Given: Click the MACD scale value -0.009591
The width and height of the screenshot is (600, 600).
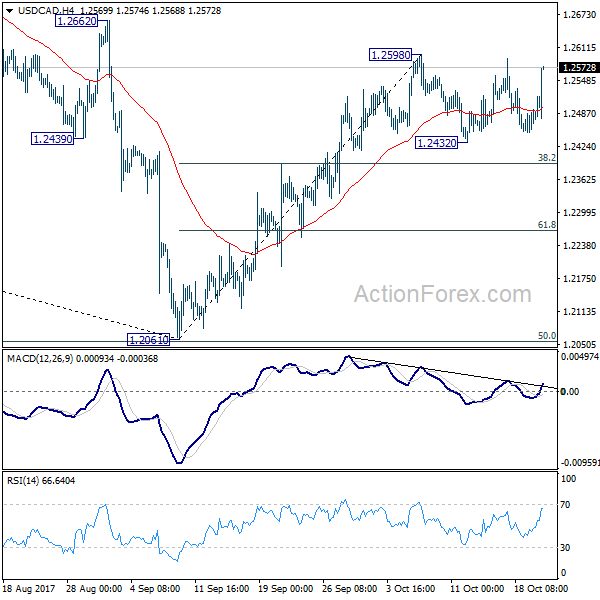Looking at the screenshot, I should pos(580,463).
